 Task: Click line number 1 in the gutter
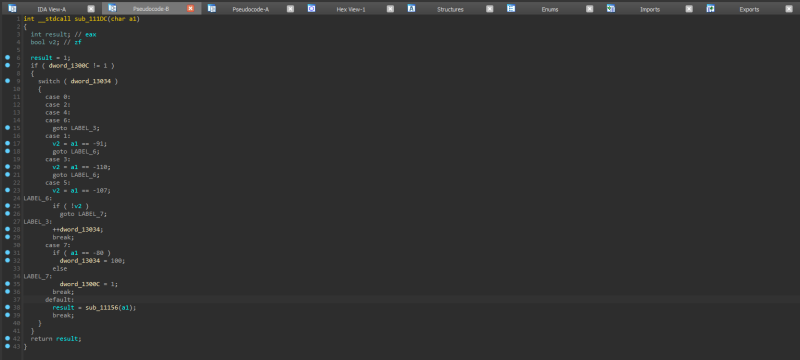pyautogui.click(x=18, y=19)
